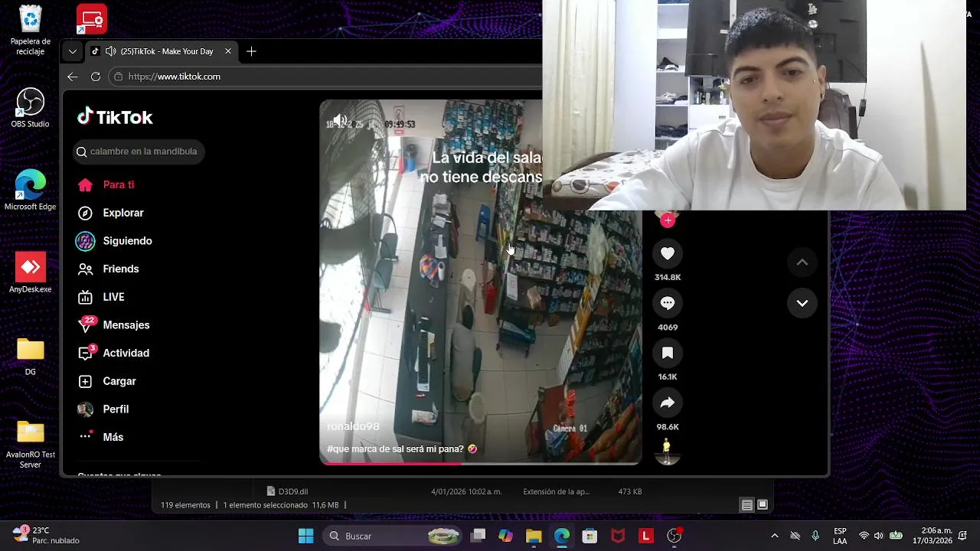This screenshot has height=551, width=980.
Task: Open Mensajes inbox
Action: (x=126, y=325)
